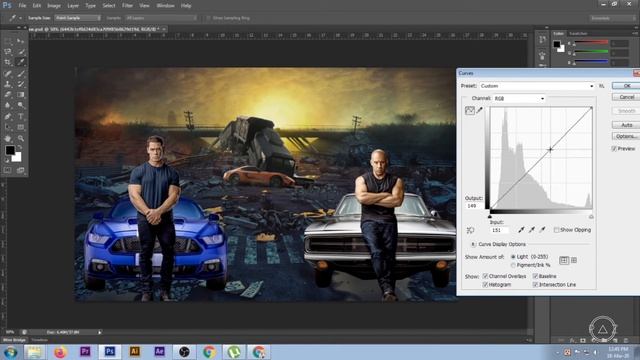Toggle Quick Mask mode at toolbox bottom

coord(8,170)
